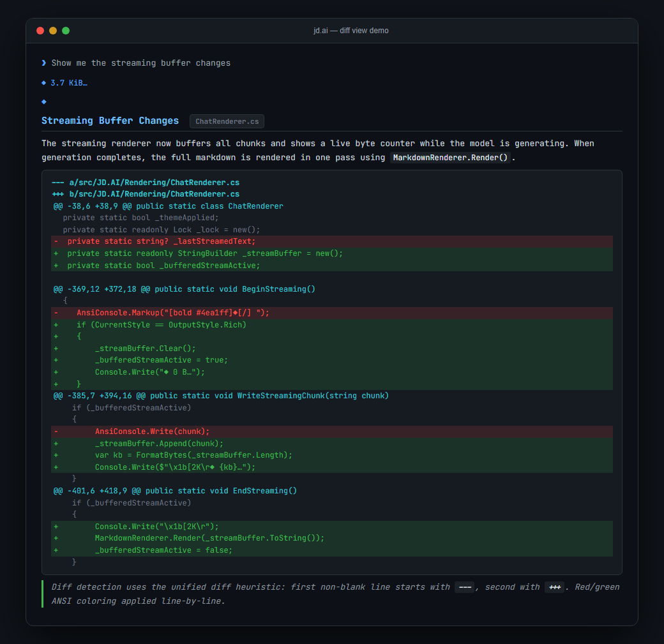The image size is (664, 644).
Task: Click diff header '--- a/src/JD.AI/Rendering/ChatRenderer.cs'
Action: click(146, 183)
